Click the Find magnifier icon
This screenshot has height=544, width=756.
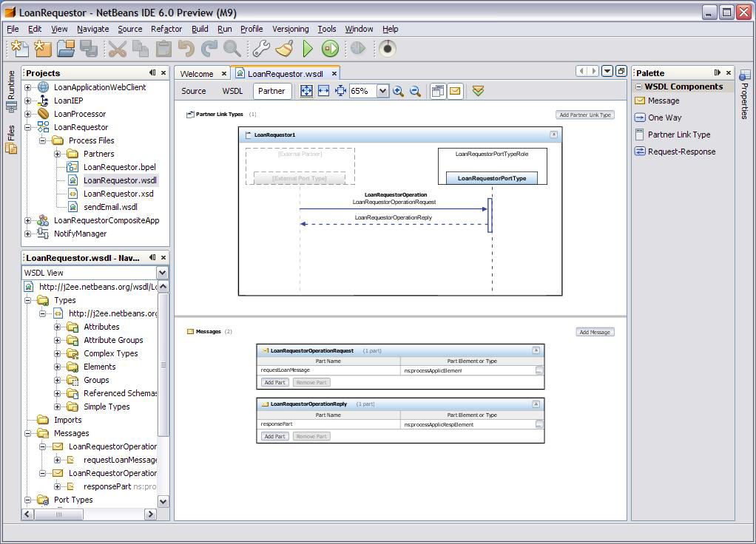232,49
